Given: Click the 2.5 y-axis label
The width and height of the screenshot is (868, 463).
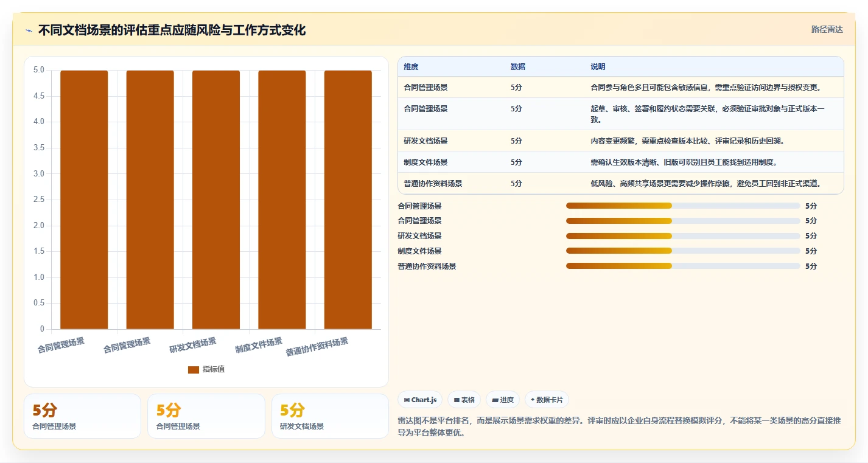Looking at the screenshot, I should [39, 200].
